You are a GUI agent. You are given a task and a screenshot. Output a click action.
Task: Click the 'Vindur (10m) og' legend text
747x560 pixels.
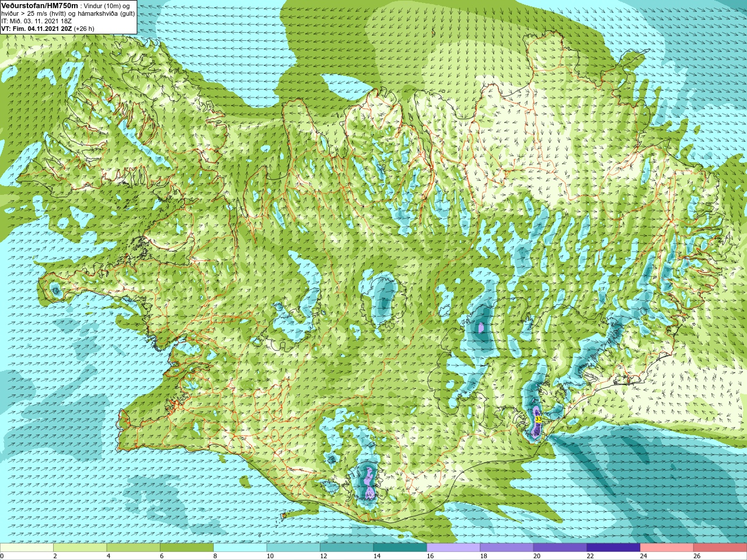coord(107,5)
